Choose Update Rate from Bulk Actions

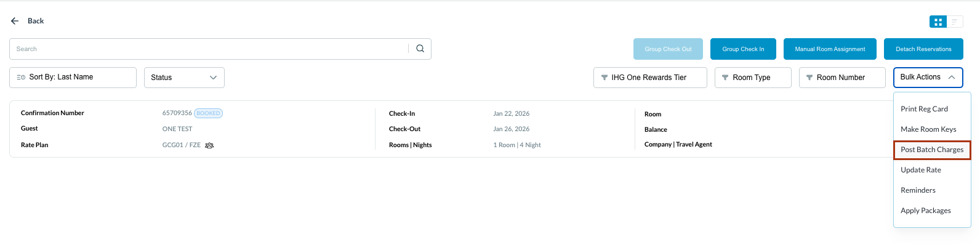click(921, 170)
